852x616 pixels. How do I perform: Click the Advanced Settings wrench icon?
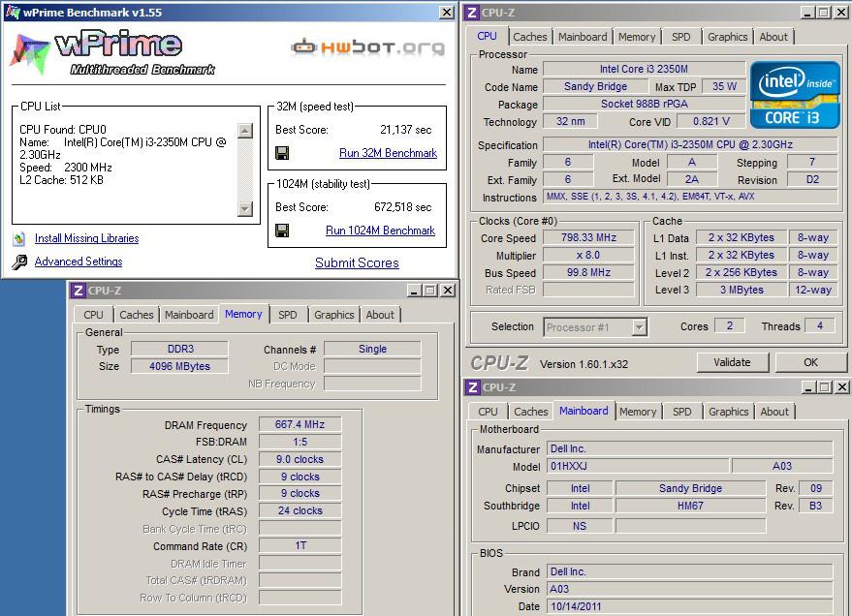19,262
